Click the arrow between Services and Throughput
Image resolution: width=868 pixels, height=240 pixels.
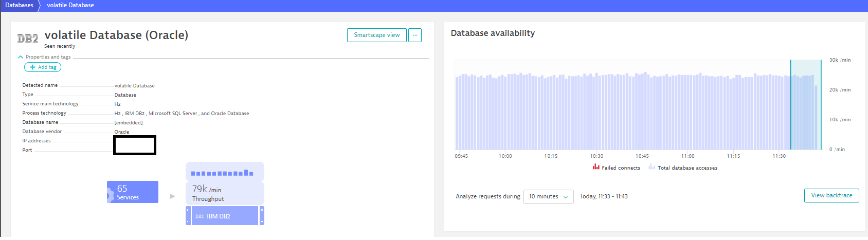point(173,196)
